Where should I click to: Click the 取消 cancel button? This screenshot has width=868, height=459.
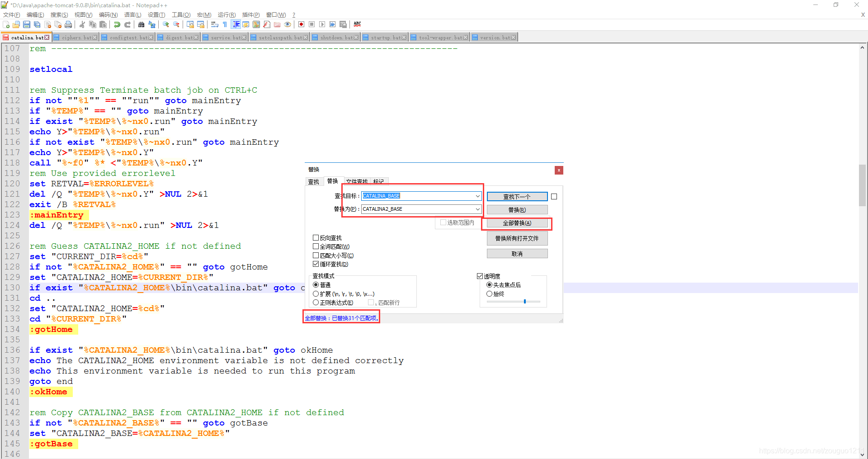point(517,254)
